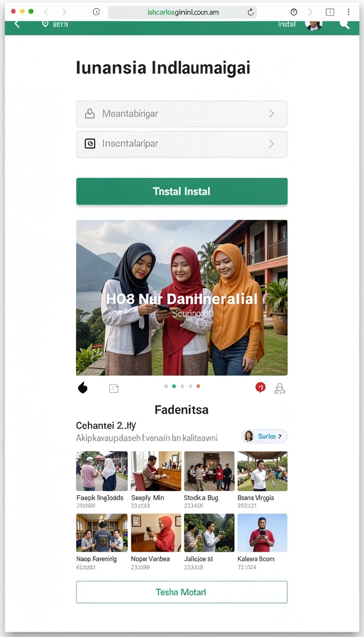Go to green second carousel dot
The image size is (364, 637).
174,386
